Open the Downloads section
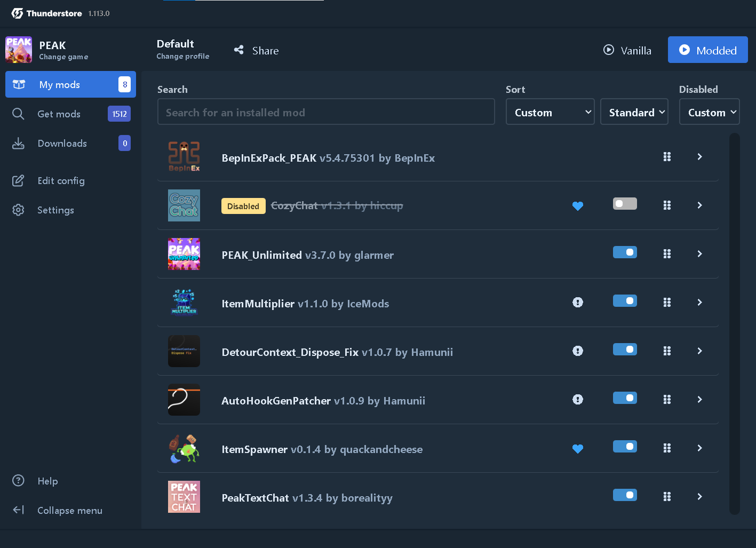Viewport: 756px width, 548px height. click(x=70, y=143)
